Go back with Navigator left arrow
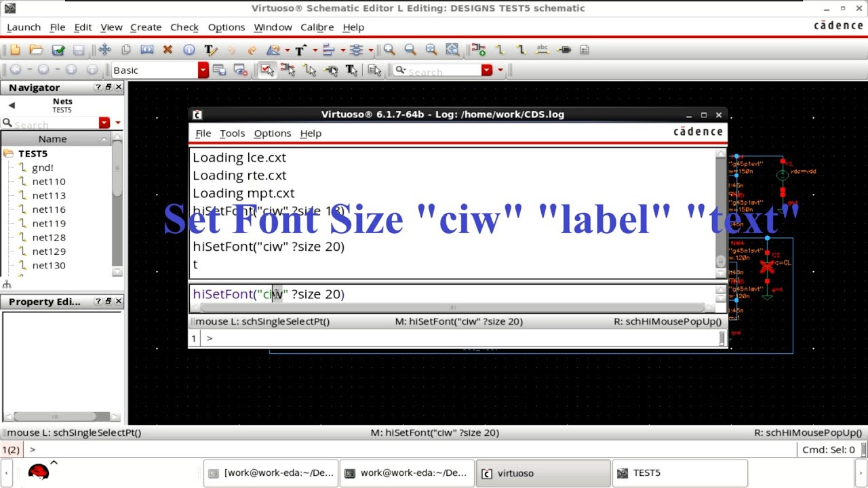 pyautogui.click(x=11, y=105)
